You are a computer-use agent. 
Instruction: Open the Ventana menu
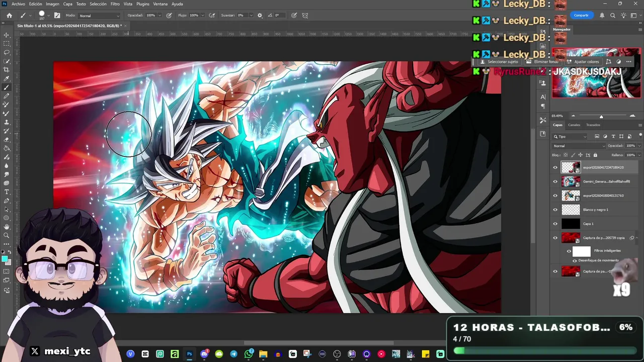160,4
